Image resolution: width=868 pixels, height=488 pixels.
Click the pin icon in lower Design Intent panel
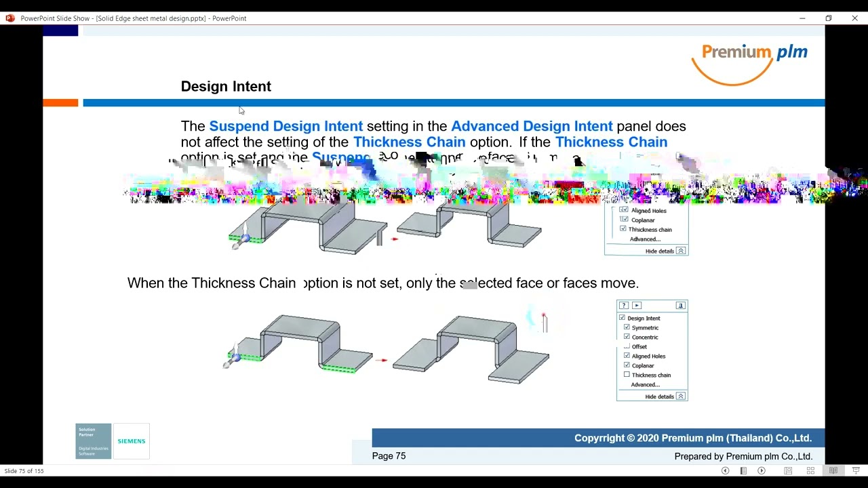click(681, 306)
